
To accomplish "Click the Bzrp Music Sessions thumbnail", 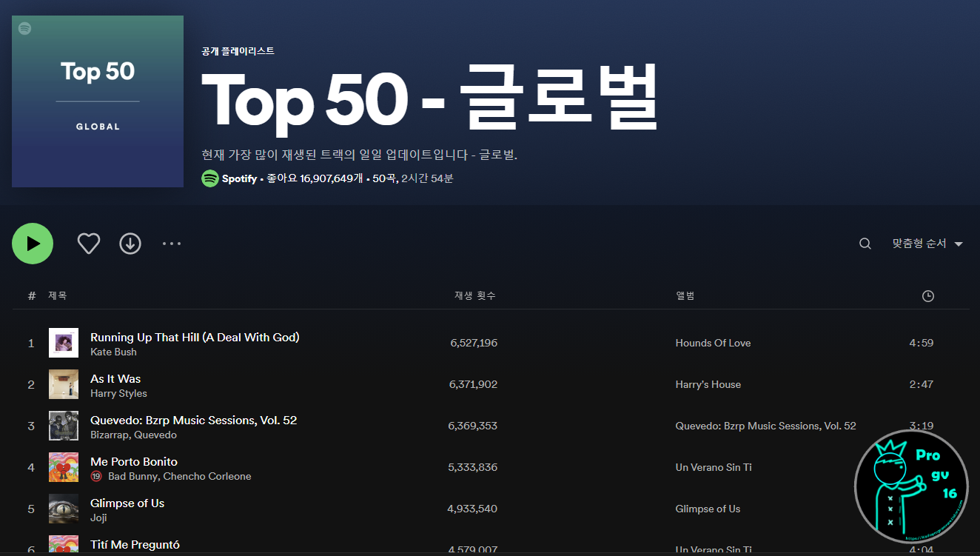I will [64, 426].
